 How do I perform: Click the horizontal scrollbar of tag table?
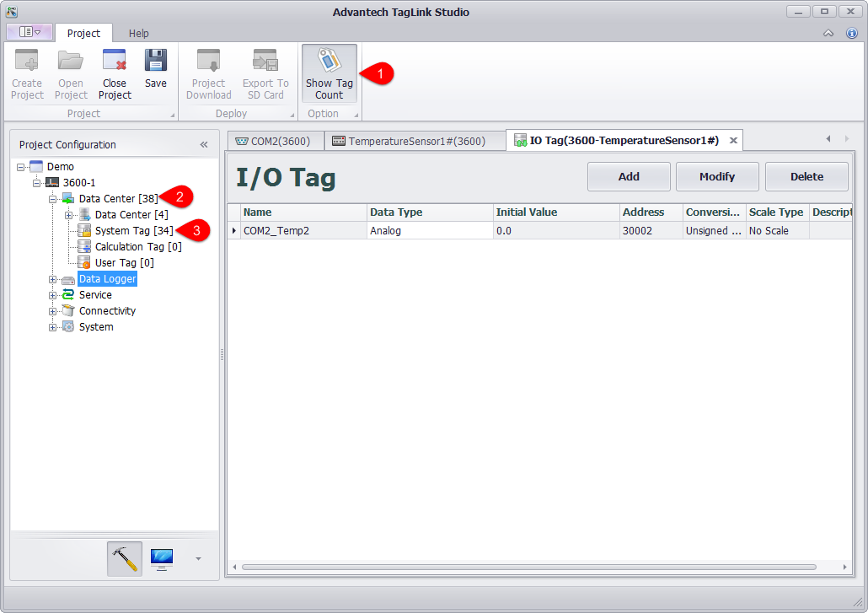(528, 567)
